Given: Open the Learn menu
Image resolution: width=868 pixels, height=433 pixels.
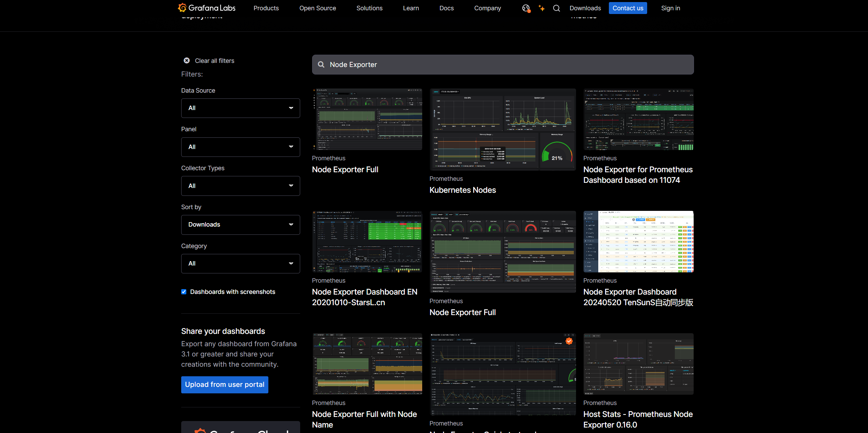Looking at the screenshot, I should coord(411,8).
